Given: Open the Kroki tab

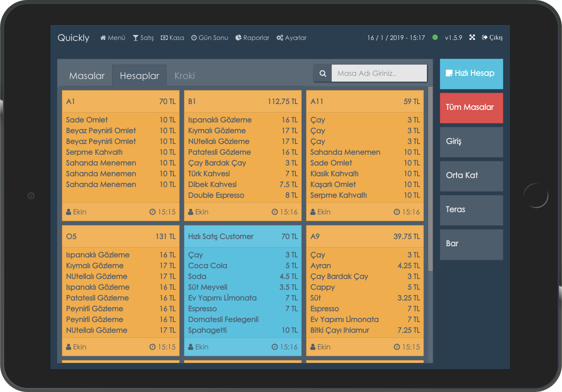Looking at the screenshot, I should [184, 75].
